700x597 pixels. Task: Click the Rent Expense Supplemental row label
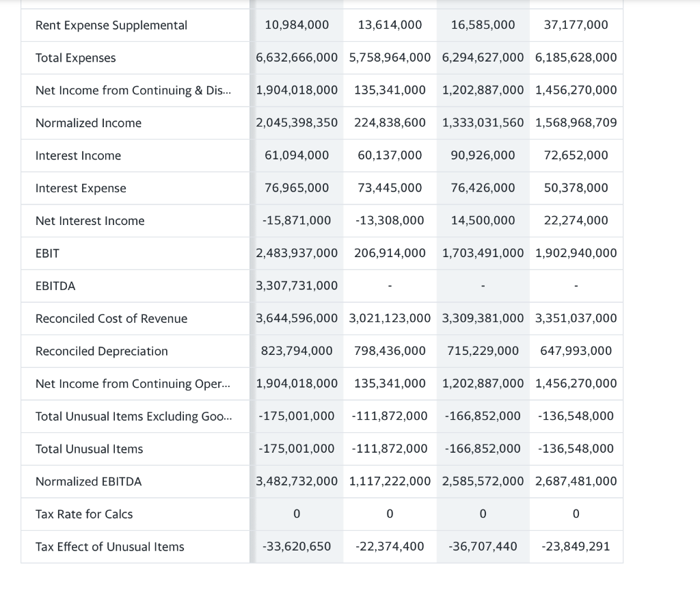[111, 25]
